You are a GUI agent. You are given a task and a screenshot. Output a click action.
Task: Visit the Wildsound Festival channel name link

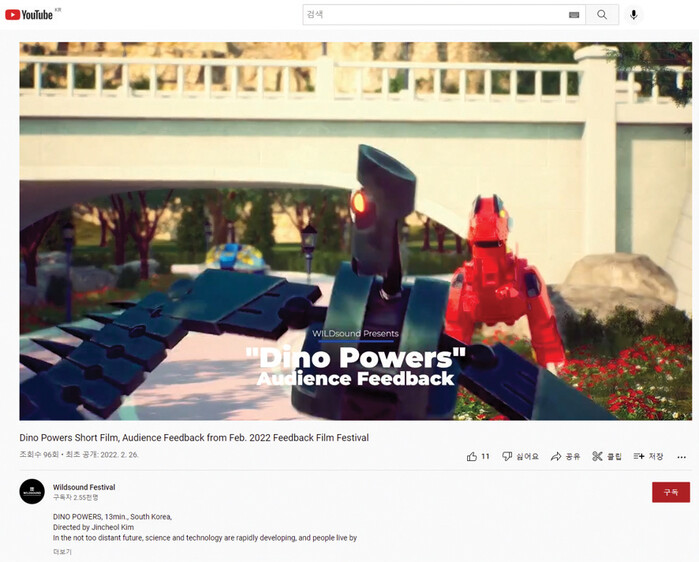click(x=84, y=487)
